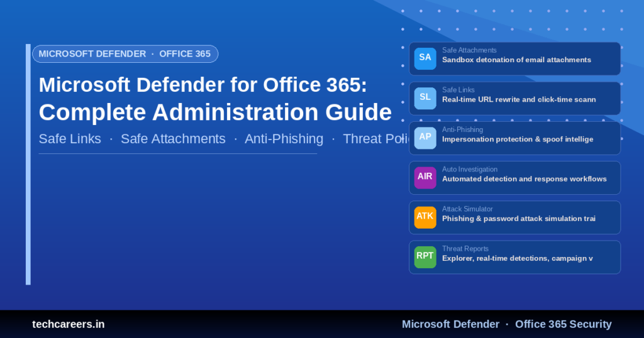Click the 'Anti-Phishing' card label
This screenshot has width=644, height=338.
tap(462, 129)
